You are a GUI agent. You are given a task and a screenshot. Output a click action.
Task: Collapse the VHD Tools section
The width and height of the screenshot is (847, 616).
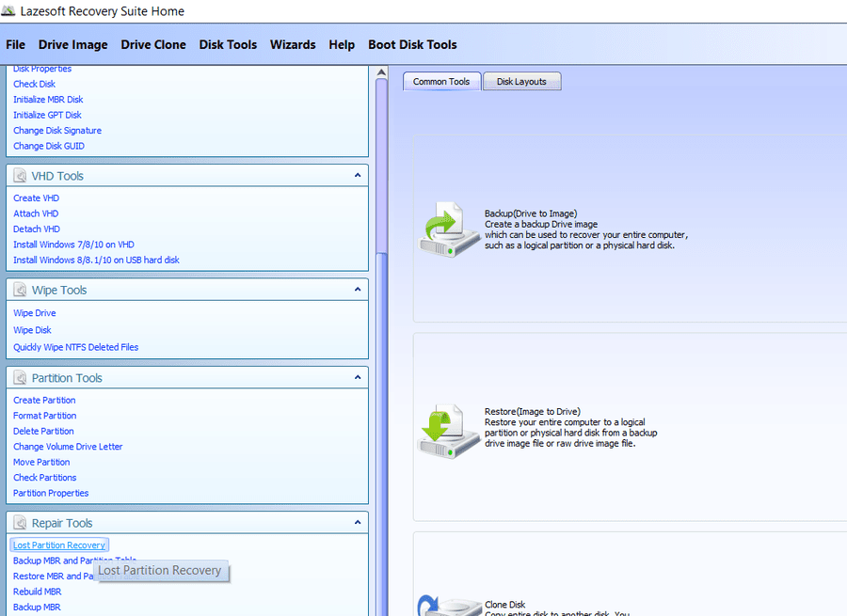(x=358, y=176)
